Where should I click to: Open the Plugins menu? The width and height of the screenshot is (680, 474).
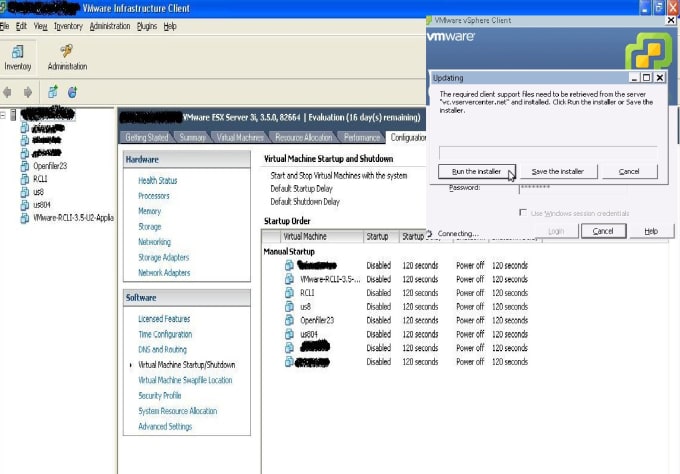147,26
